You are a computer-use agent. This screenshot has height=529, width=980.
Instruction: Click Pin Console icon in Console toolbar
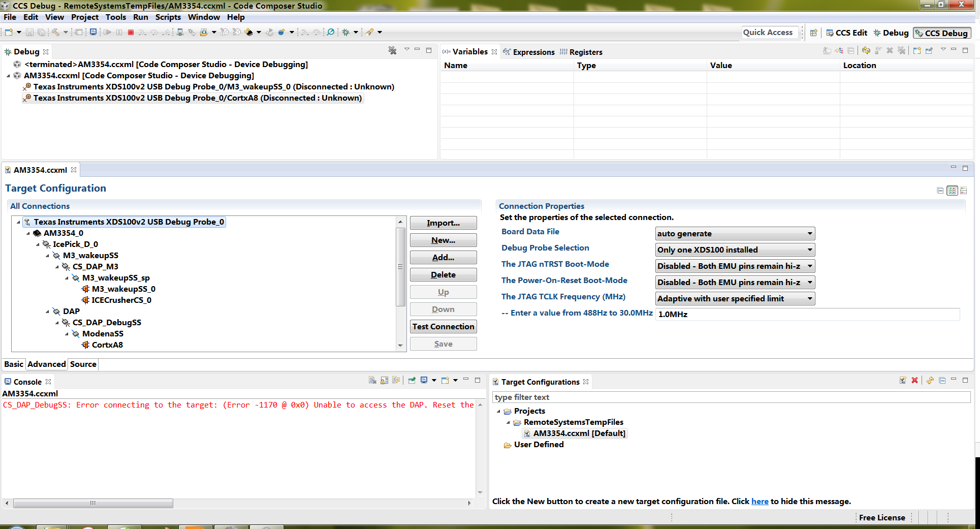[x=412, y=380]
